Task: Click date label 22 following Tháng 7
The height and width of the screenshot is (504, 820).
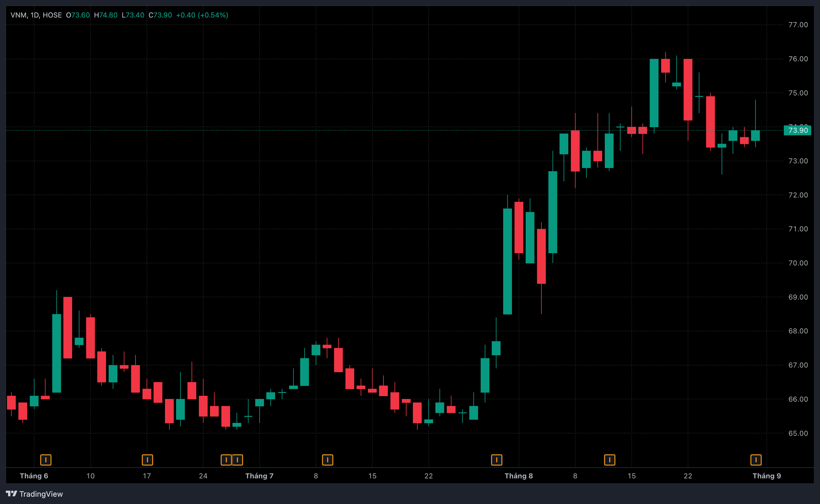Action: [x=429, y=476]
